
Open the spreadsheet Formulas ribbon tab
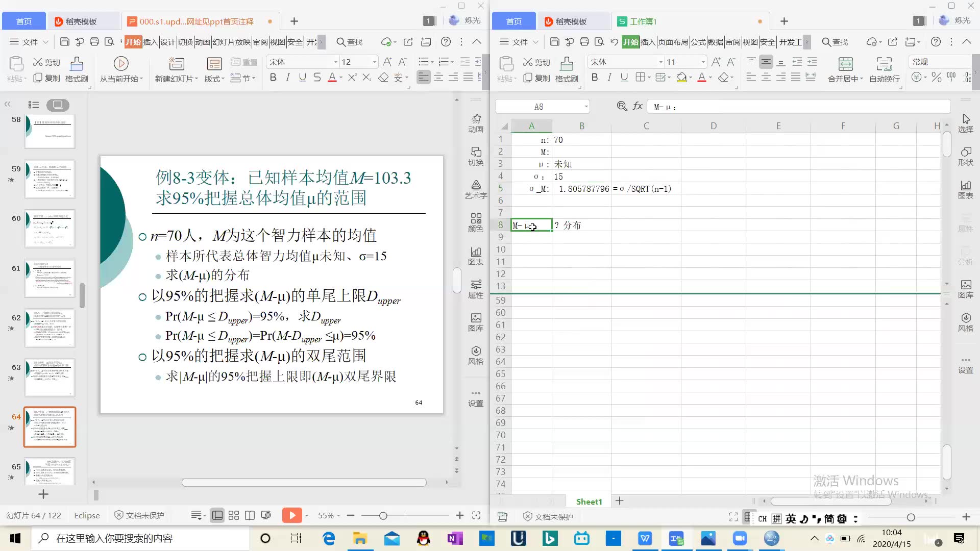(x=698, y=42)
